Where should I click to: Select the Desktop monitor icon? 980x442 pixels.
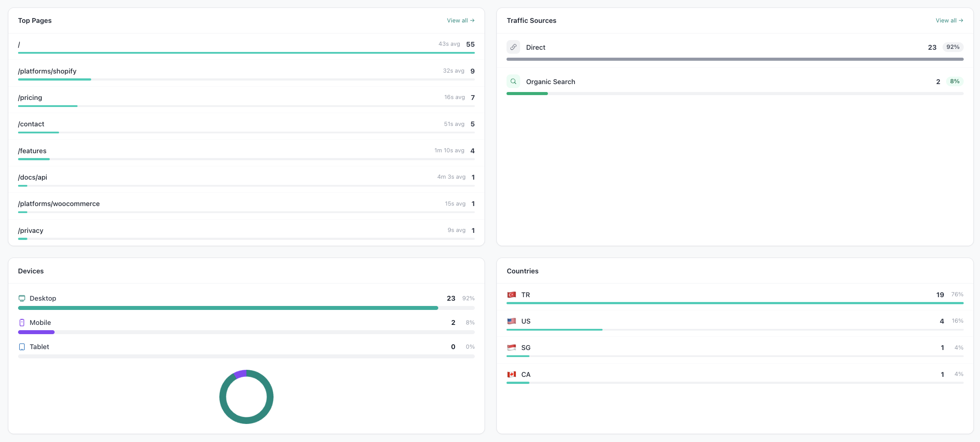22,298
